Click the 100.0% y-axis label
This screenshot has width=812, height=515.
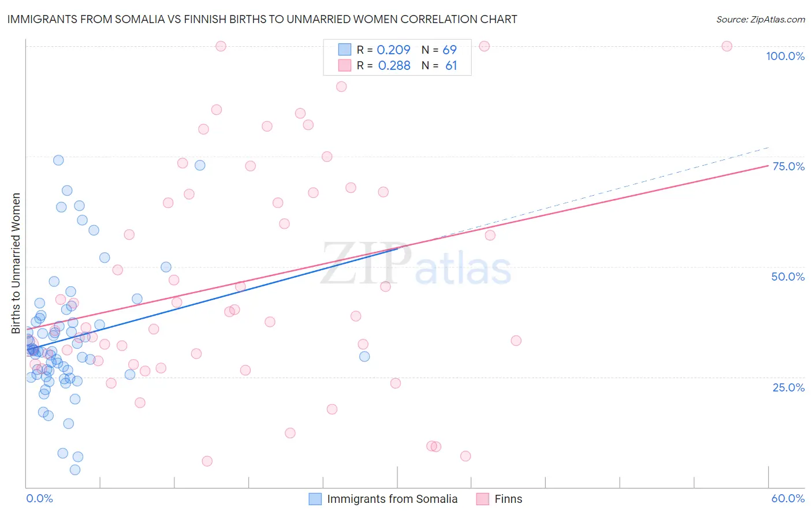click(785, 56)
